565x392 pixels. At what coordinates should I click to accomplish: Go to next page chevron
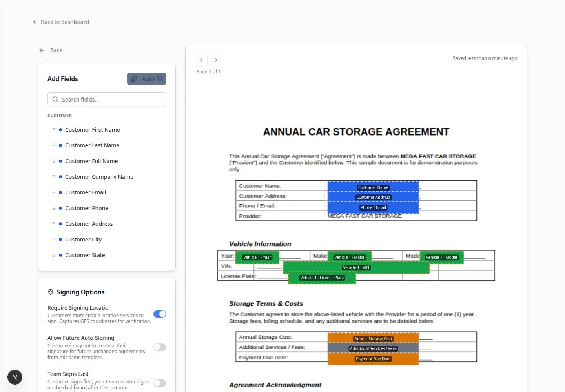tap(216, 60)
